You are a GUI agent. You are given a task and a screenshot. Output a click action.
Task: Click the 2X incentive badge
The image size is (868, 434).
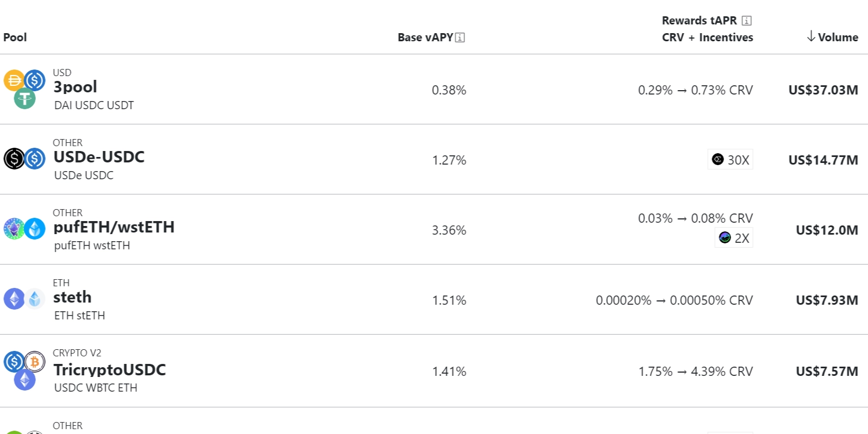pyautogui.click(x=734, y=238)
